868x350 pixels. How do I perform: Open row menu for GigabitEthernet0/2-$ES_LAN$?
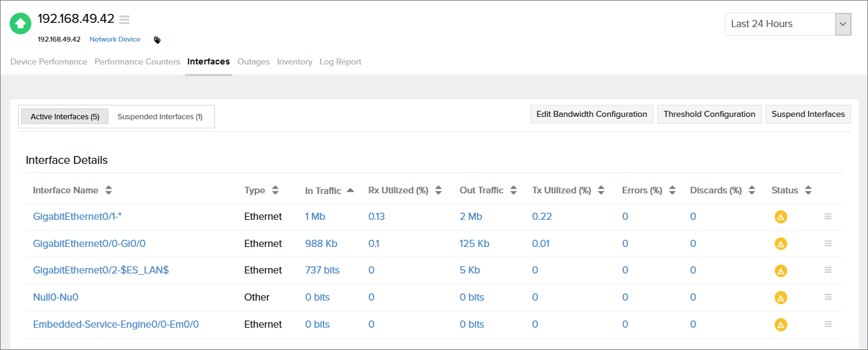coord(828,270)
